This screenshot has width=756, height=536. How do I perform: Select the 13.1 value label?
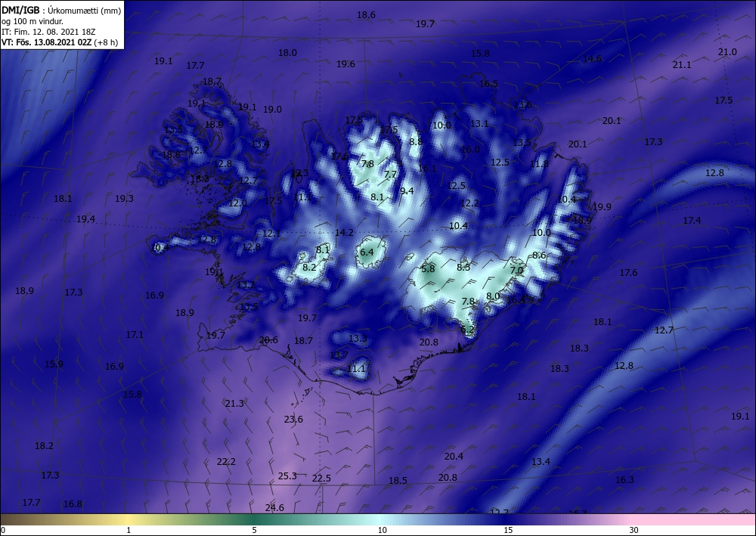pyautogui.click(x=479, y=124)
